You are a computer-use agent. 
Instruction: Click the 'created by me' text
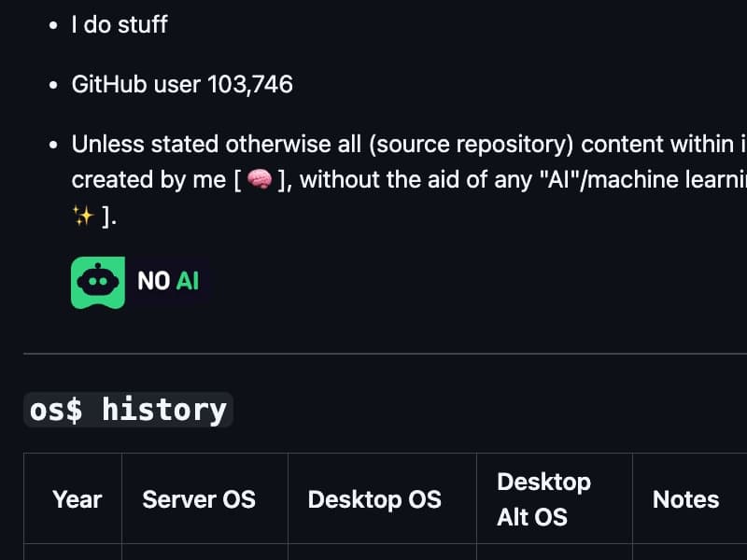coord(148,179)
